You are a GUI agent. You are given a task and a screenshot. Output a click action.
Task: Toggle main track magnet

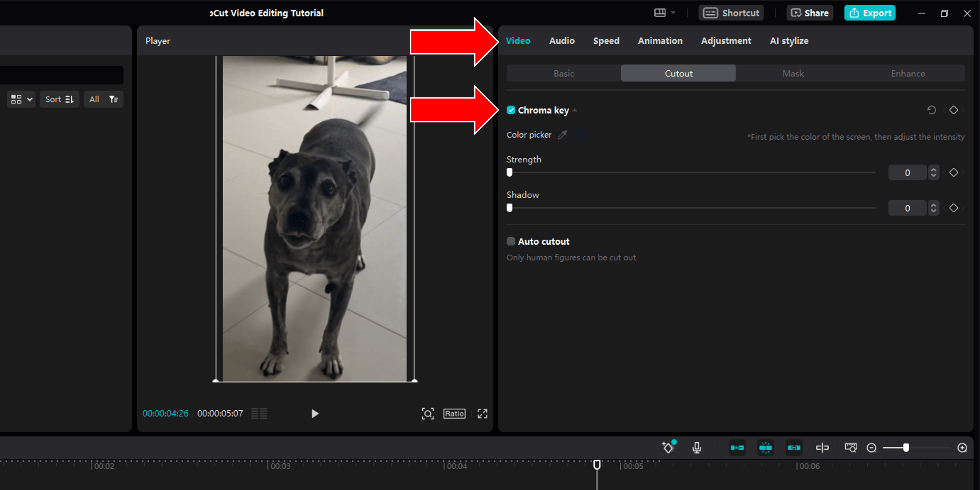pyautogui.click(x=737, y=448)
